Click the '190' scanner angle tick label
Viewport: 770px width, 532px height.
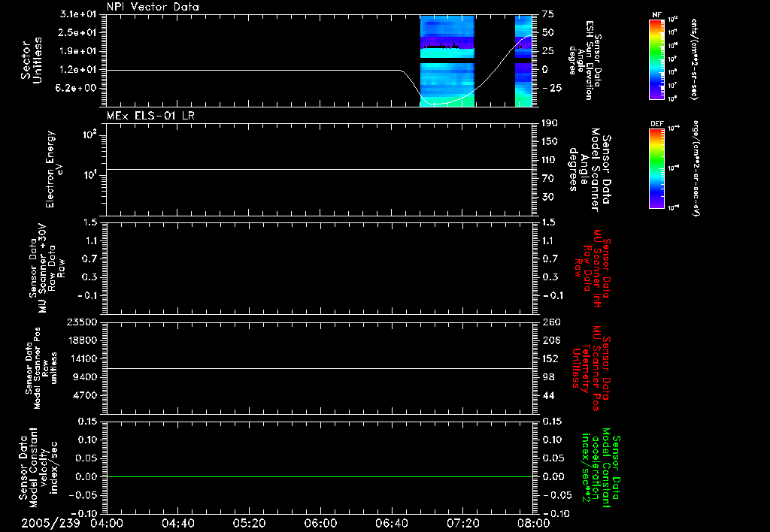click(x=550, y=123)
